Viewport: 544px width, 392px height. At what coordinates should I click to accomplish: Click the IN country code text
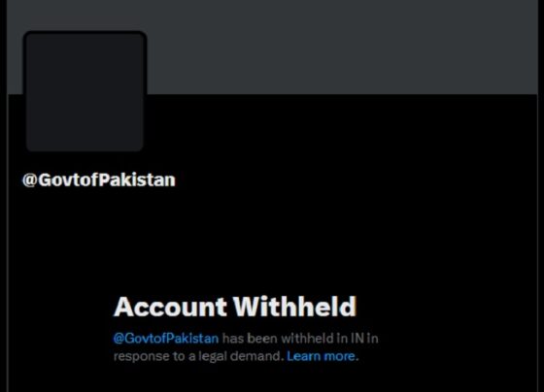357,338
